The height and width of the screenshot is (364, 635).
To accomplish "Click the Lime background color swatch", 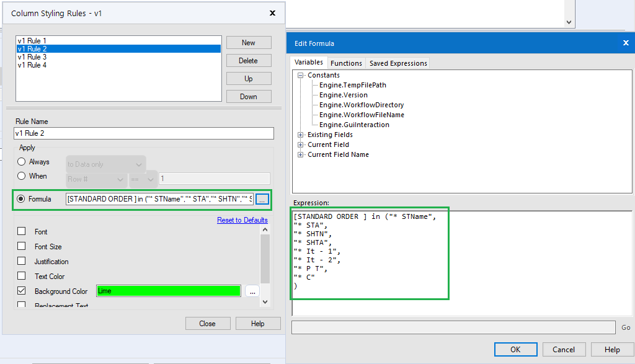I will click(168, 290).
